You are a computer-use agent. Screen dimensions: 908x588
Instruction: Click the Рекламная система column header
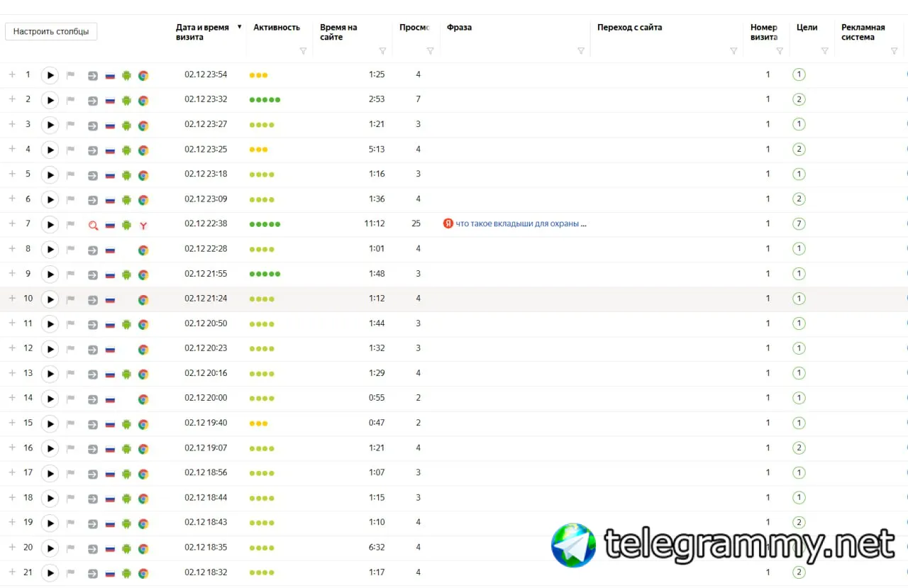pyautogui.click(x=863, y=32)
